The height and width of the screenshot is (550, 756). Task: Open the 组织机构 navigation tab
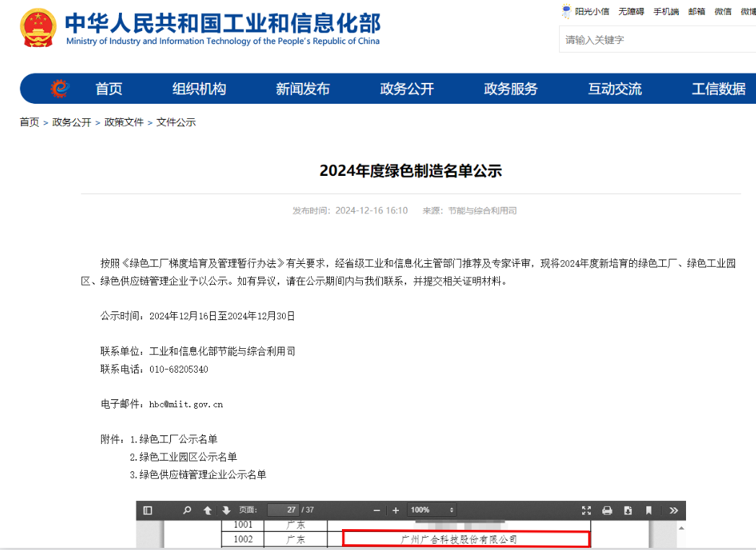[199, 89]
